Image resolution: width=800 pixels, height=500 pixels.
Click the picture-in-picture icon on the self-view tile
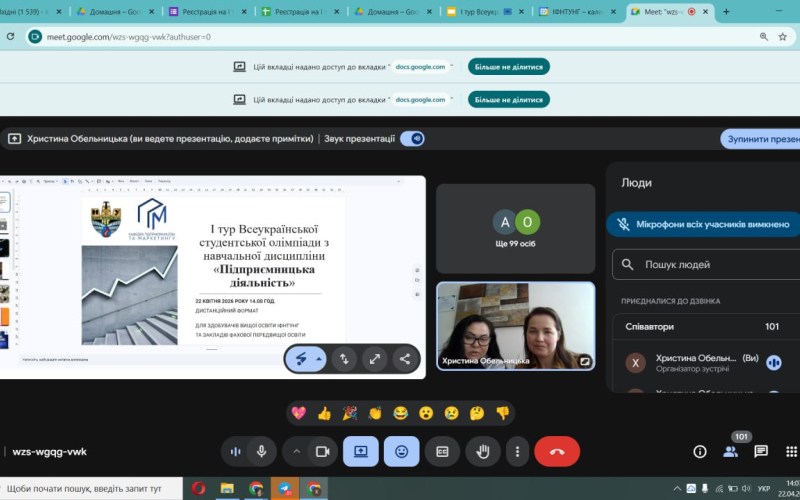(584, 361)
